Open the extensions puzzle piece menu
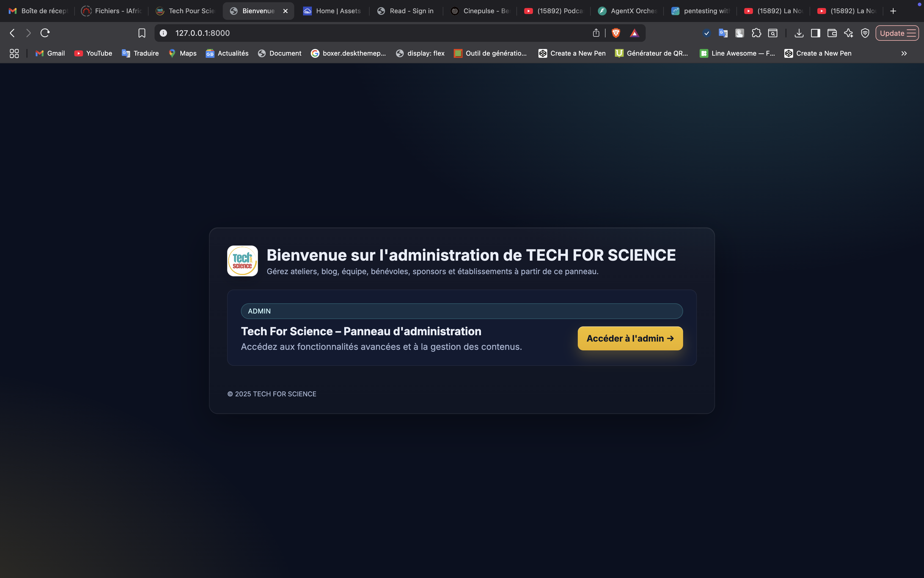 756,33
